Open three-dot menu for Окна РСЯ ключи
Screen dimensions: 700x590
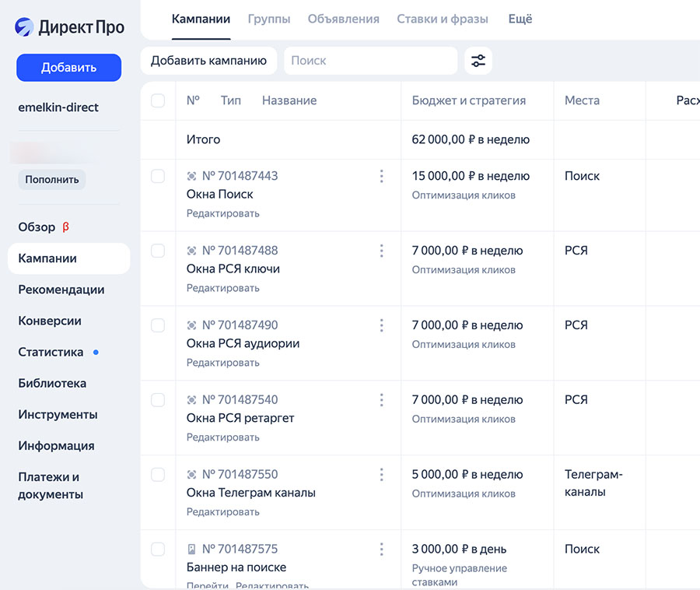381,251
